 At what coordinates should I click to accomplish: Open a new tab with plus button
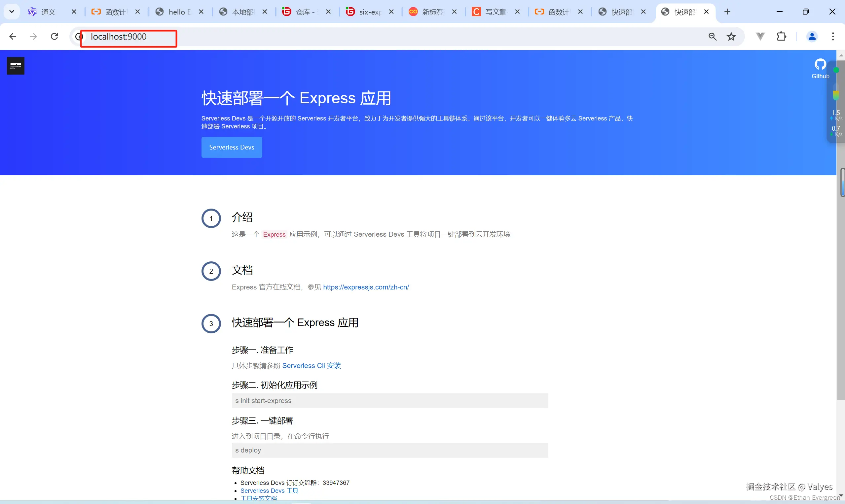[727, 12]
